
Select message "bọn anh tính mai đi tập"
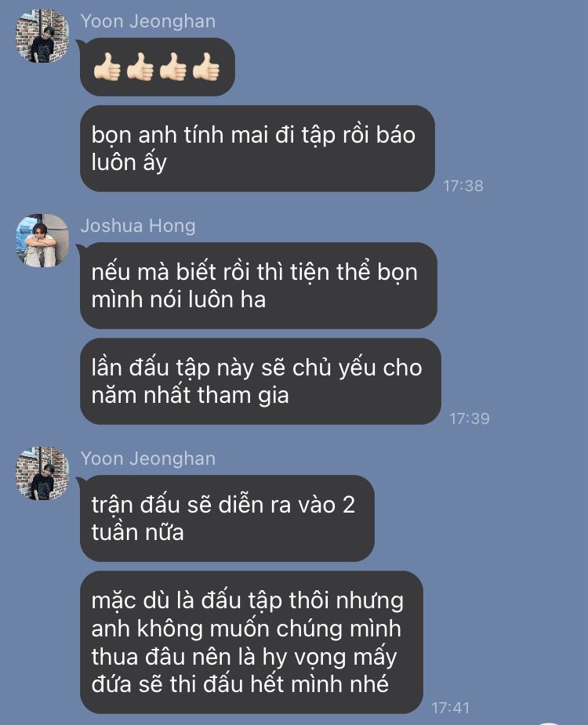pyautogui.click(x=257, y=148)
